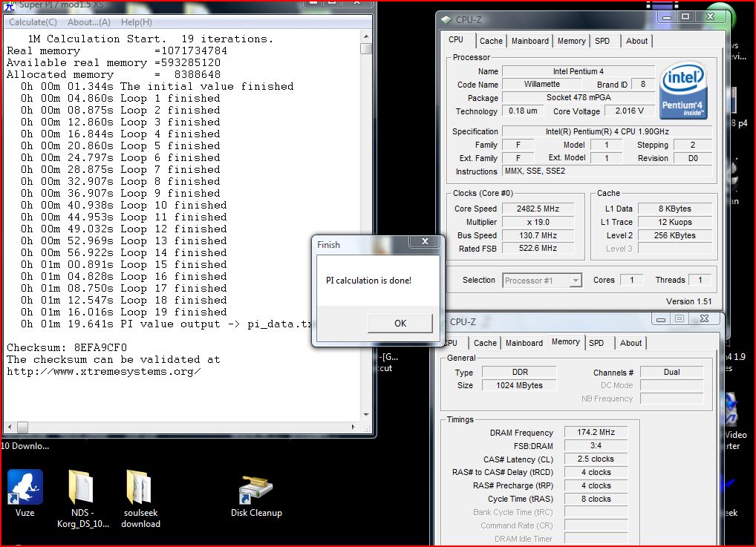The width and height of the screenshot is (756, 547).
Task: Switch to the About tab in top CPU-Z
Action: pos(636,41)
